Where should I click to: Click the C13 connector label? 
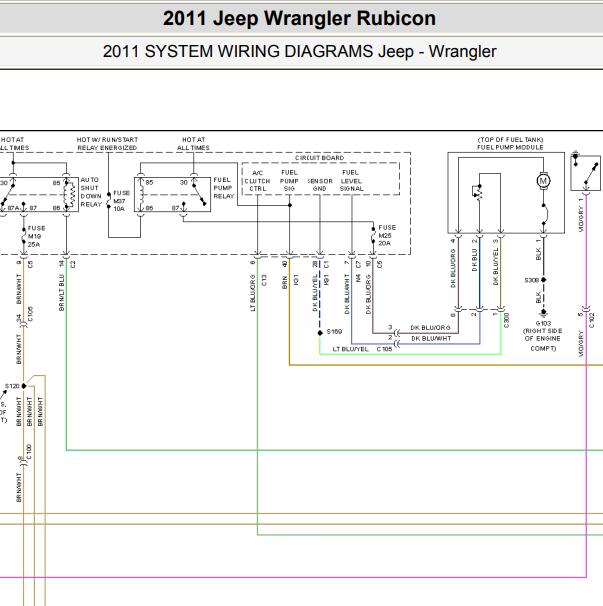click(x=264, y=280)
